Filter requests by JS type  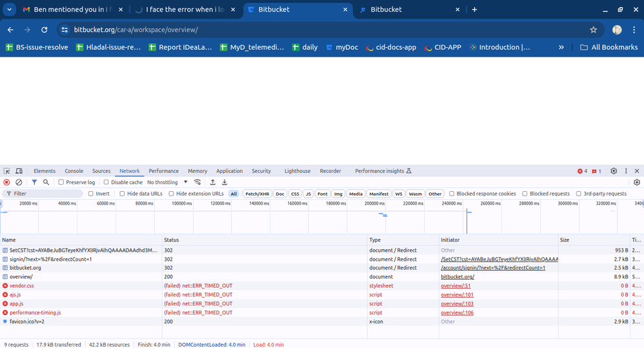click(x=308, y=194)
